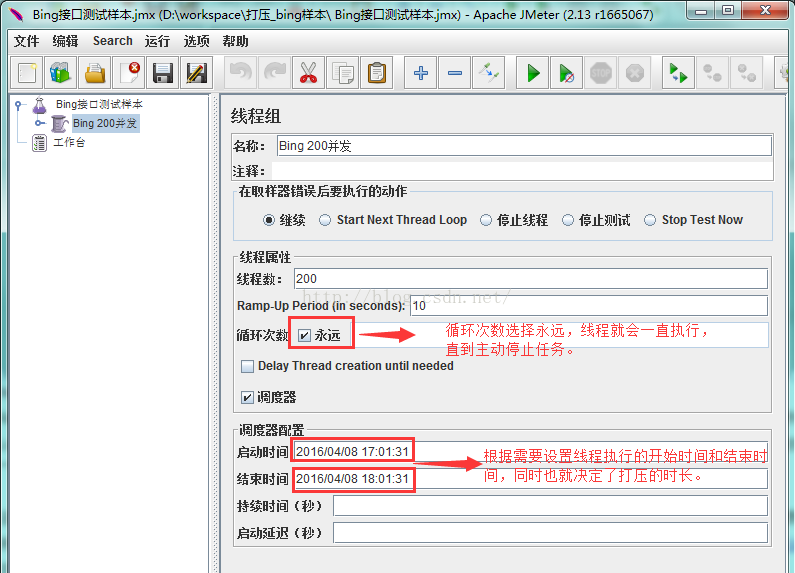Cut selection with the scissors icon
Screen dimensions: 795x573
308,73
